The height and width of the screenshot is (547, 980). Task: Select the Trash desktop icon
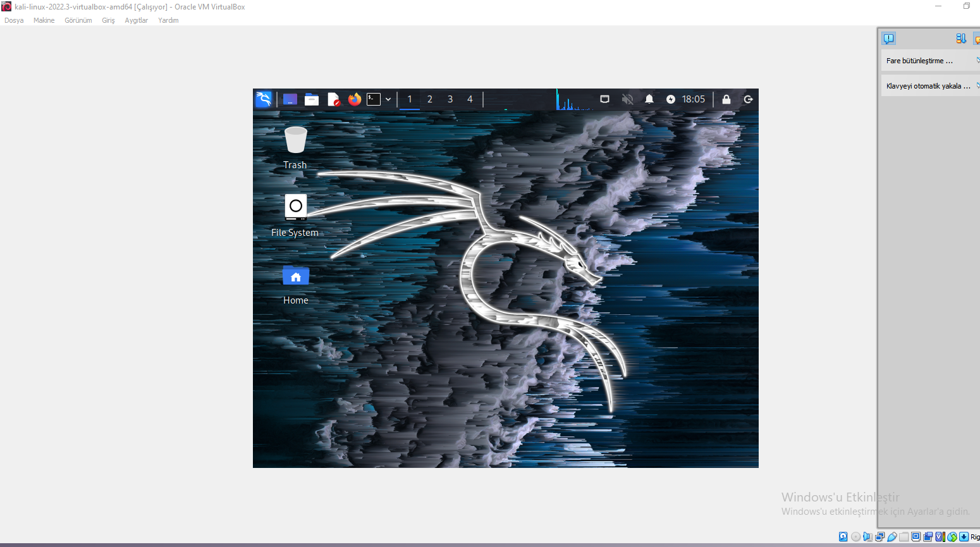(295, 148)
